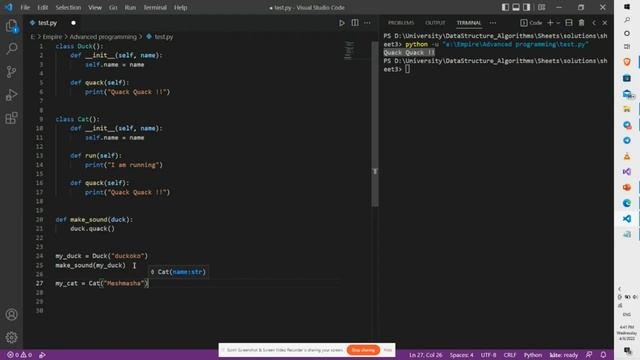Image resolution: width=640 pixels, height=360 pixels.
Task: Open editor More Actions ellipsis
Action: click(x=367, y=23)
